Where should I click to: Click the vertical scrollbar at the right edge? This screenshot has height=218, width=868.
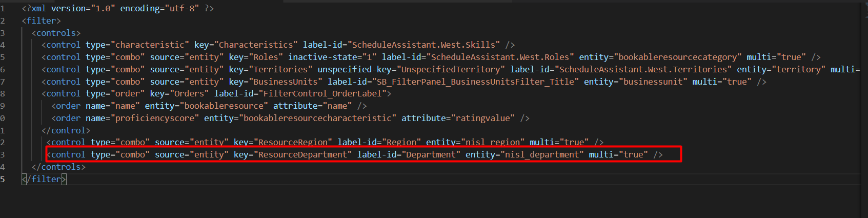coord(864,103)
